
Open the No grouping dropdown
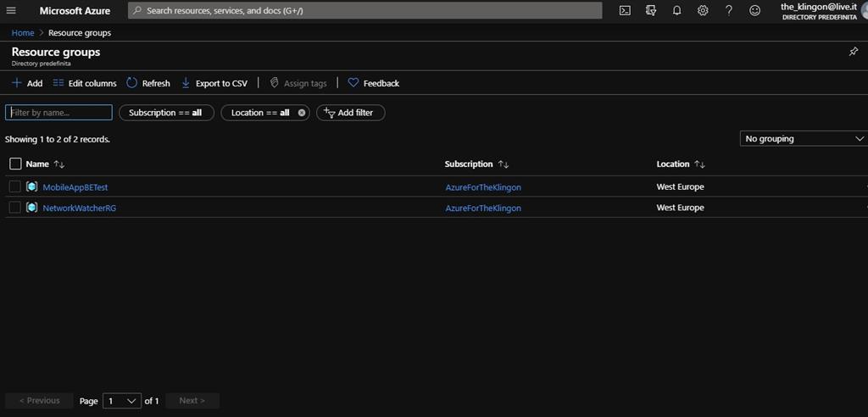pyautogui.click(x=804, y=138)
